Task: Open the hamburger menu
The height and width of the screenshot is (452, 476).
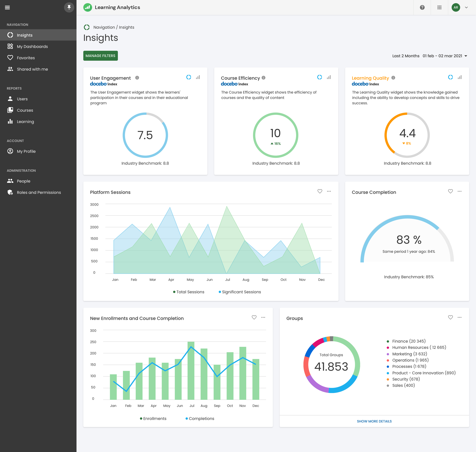Action: 7,7
